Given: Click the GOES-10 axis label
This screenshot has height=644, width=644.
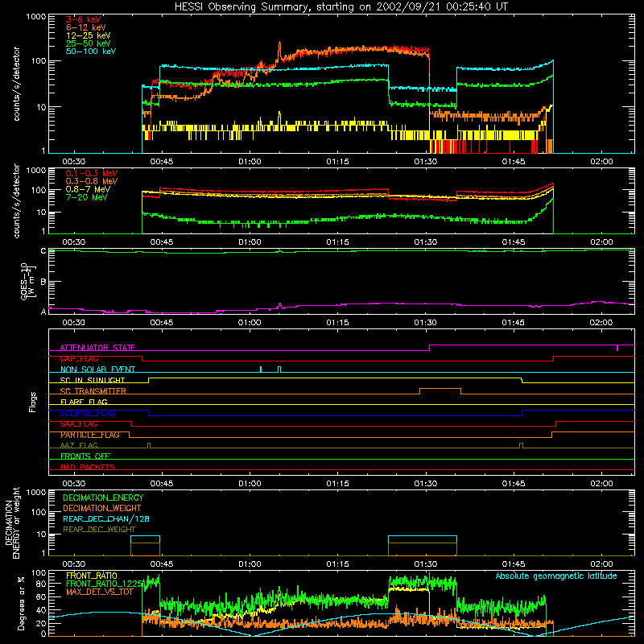Looking at the screenshot, I should 28,281.
